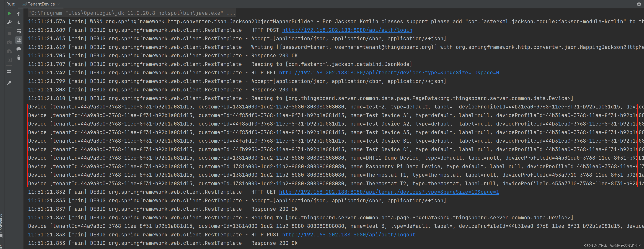
Task: Click the Stop process icon
Action: [x=9, y=33]
